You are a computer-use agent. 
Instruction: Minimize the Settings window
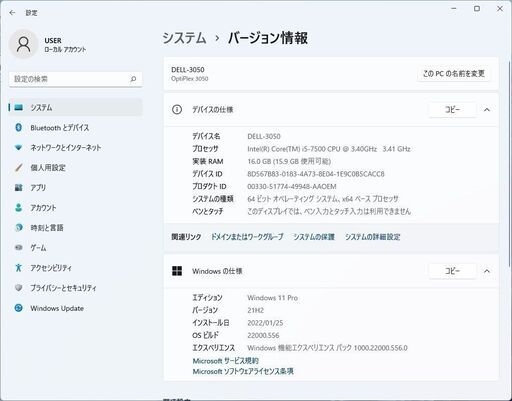tap(454, 9)
